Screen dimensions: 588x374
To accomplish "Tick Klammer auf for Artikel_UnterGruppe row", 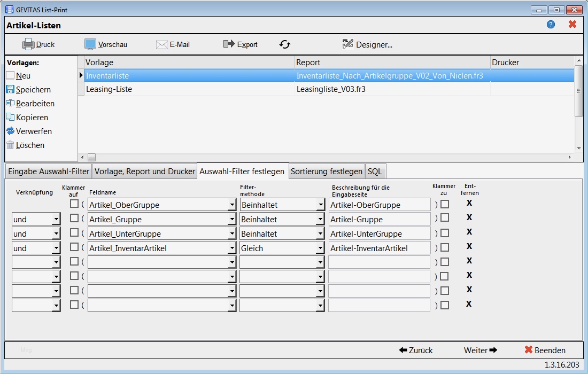I will (x=74, y=232).
